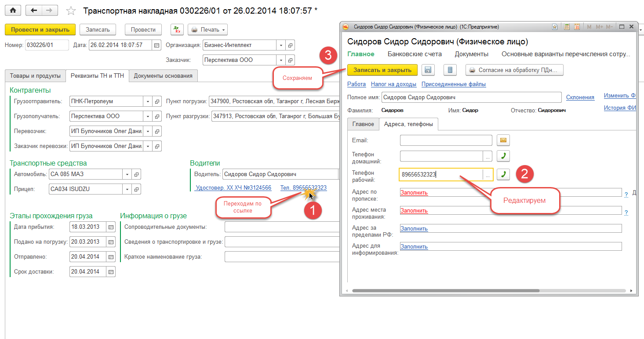Open the calendar picker for Дата field

click(156, 45)
